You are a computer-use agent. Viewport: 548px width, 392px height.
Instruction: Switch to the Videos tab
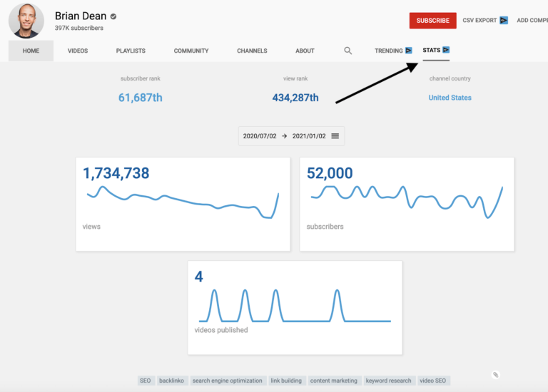coord(78,51)
